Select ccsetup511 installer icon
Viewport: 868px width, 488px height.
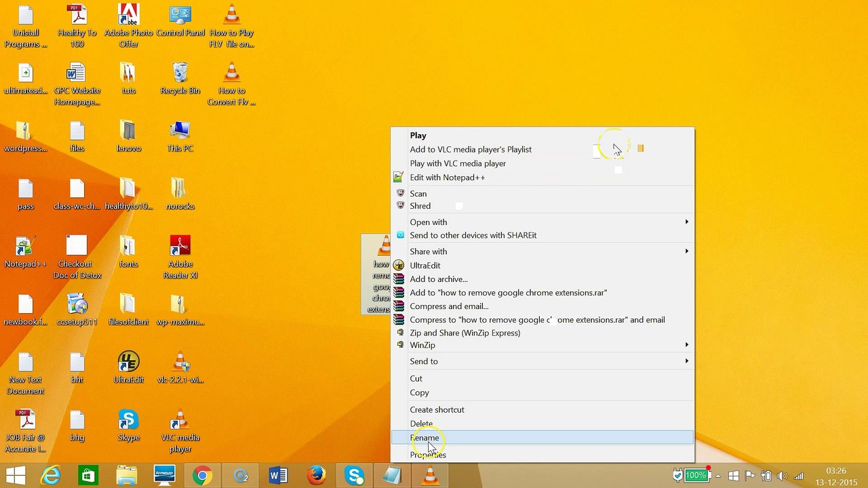coord(77,310)
